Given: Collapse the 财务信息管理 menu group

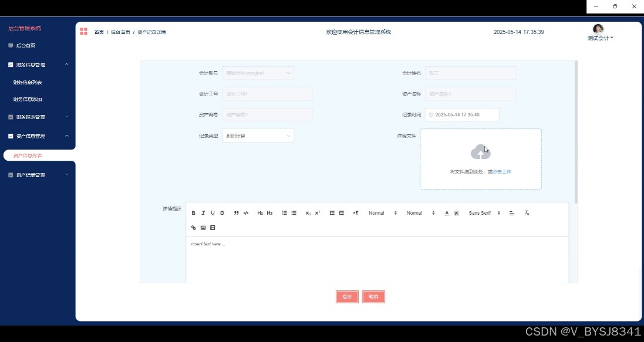Looking at the screenshot, I should click(38, 65).
